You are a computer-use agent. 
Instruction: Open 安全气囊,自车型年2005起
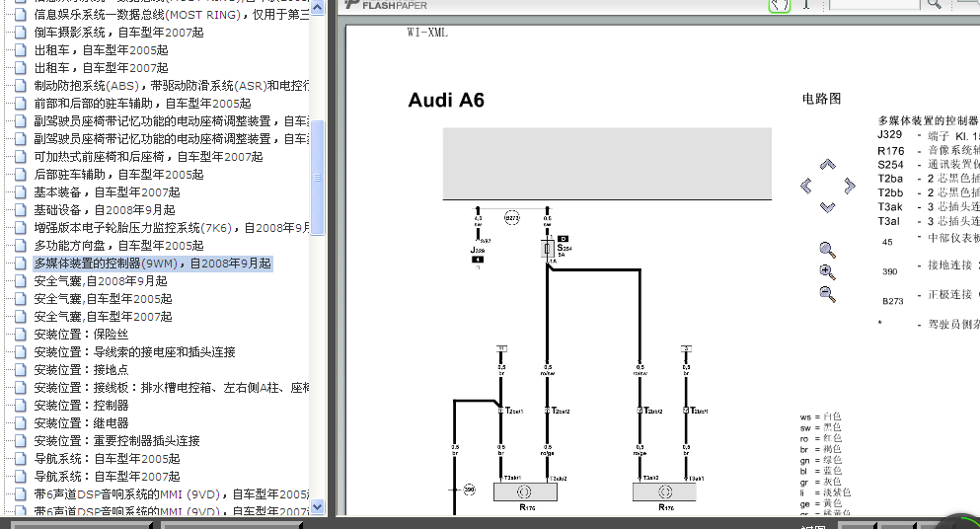(x=103, y=299)
